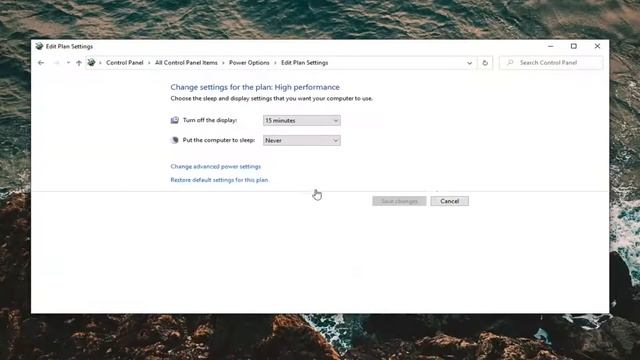Click the search magnifier icon
This screenshot has height=360, width=640.
point(510,62)
